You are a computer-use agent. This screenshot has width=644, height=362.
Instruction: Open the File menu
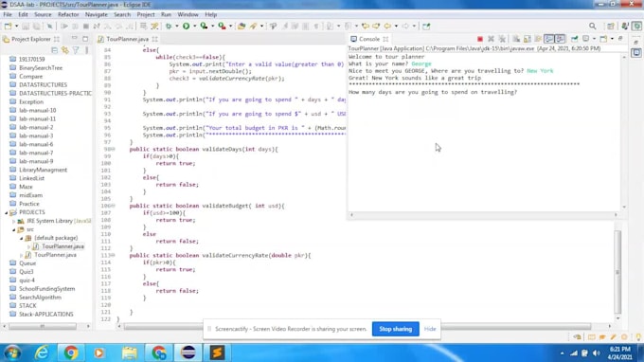(x=8, y=14)
